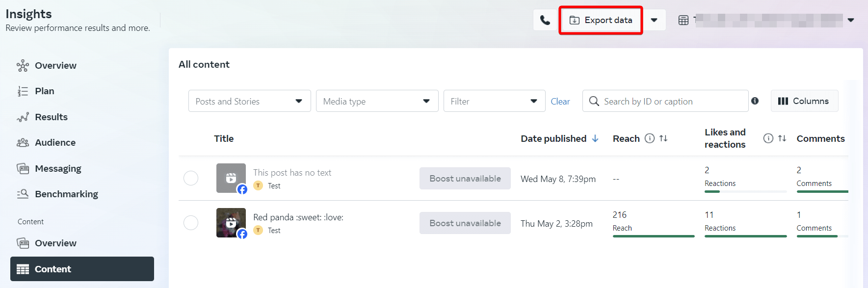
Task: Select the Red panda post row
Action: point(191,223)
